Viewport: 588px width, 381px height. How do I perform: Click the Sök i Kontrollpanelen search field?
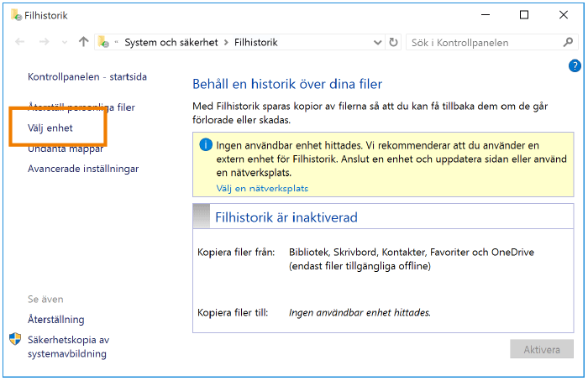(x=483, y=42)
